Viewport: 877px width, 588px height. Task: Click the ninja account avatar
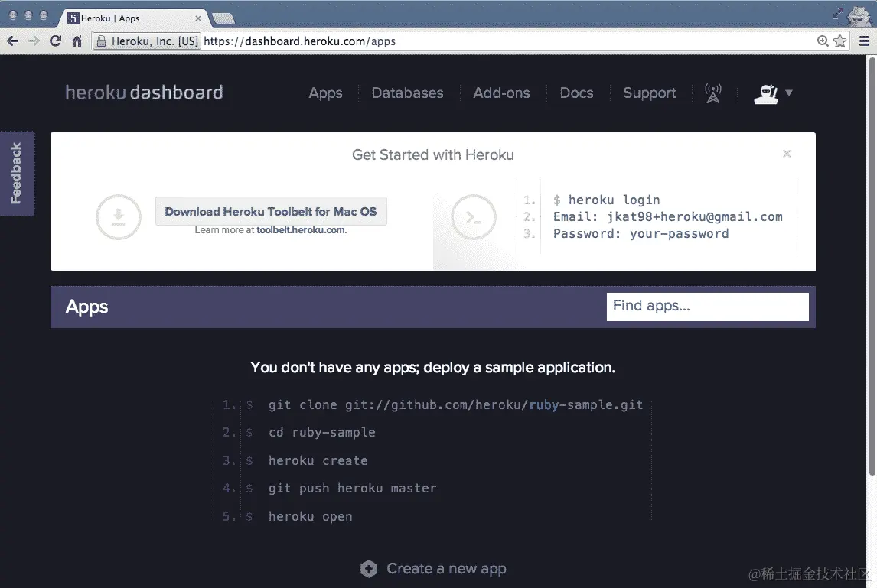click(766, 94)
